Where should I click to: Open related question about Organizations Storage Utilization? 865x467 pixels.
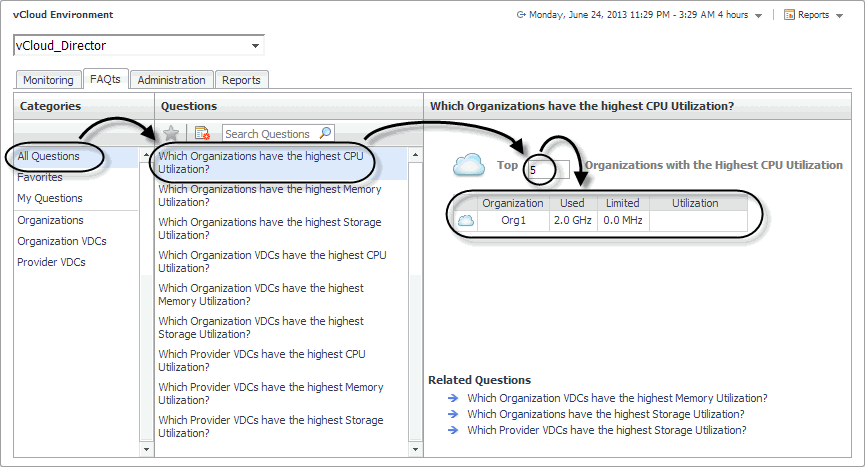click(x=605, y=414)
